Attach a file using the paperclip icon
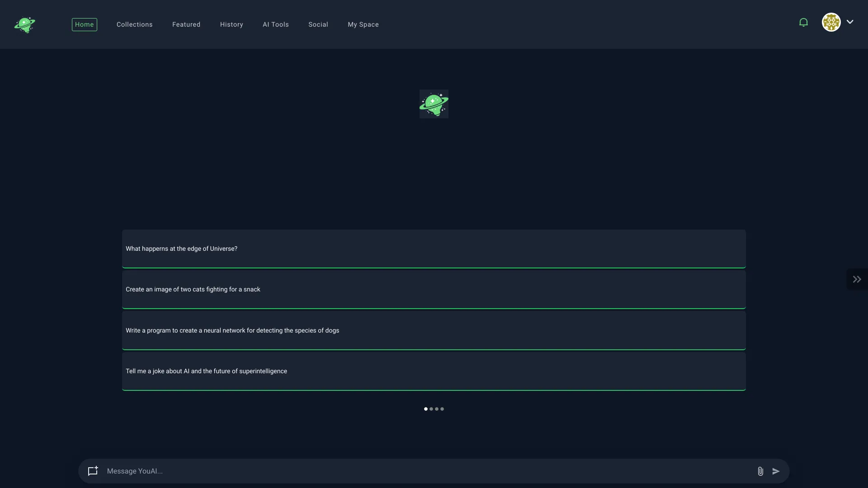This screenshot has height=488, width=868. pyautogui.click(x=760, y=471)
